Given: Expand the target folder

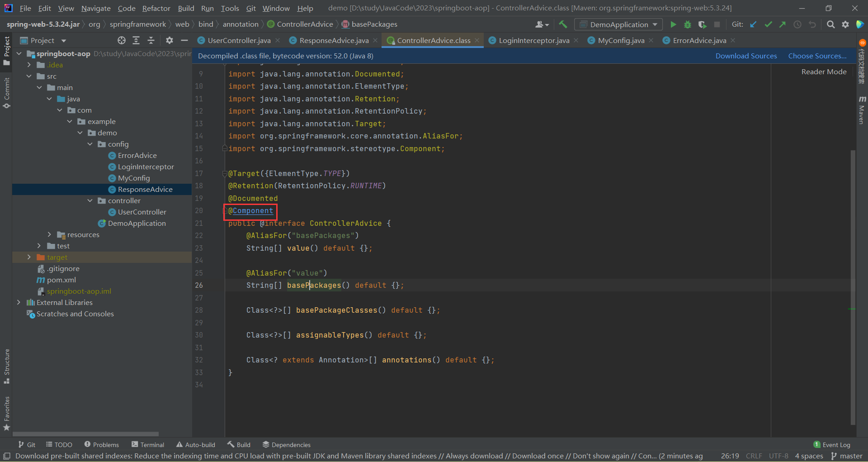Looking at the screenshot, I should tap(29, 257).
